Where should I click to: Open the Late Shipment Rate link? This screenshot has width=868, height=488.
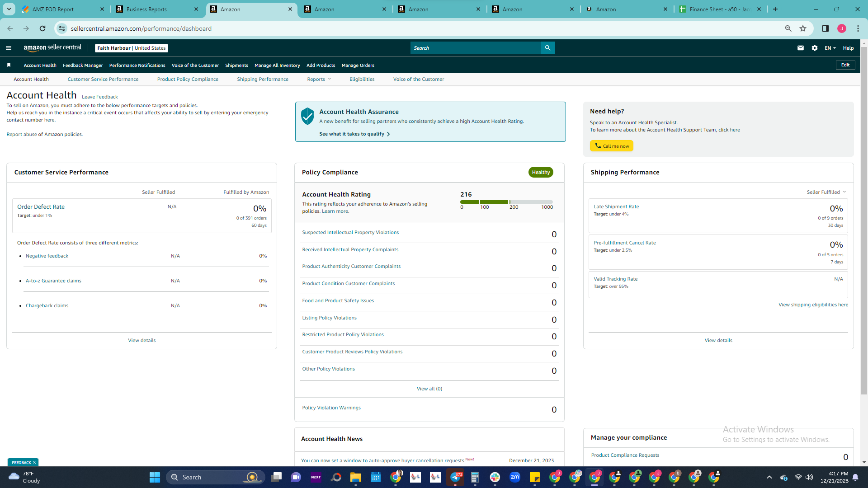(x=616, y=206)
